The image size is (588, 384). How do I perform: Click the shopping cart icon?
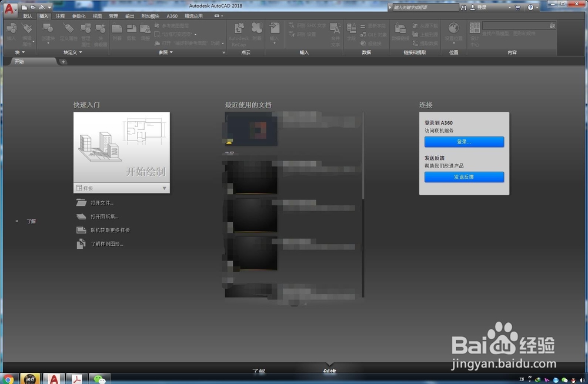point(518,7)
